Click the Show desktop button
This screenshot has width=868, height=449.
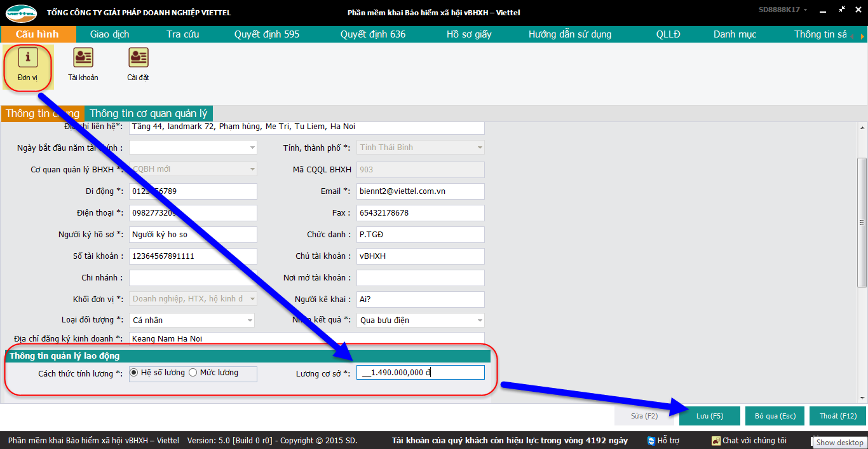pos(839,443)
